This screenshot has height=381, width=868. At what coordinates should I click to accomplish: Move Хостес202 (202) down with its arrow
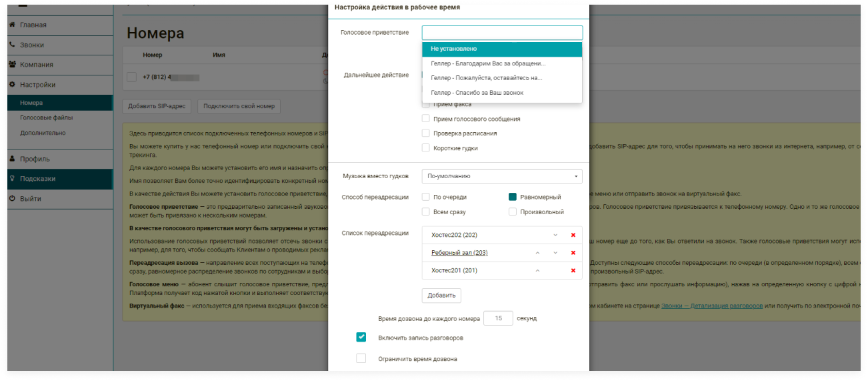pyautogui.click(x=555, y=235)
